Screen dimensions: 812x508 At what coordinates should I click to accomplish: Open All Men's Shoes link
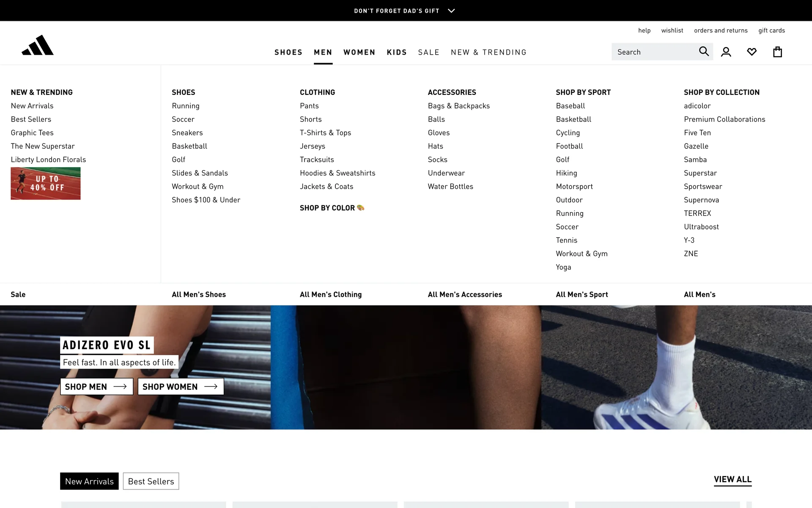point(199,294)
